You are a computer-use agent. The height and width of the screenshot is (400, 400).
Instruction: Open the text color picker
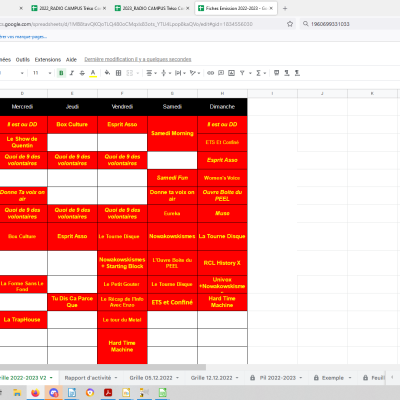tap(93, 73)
